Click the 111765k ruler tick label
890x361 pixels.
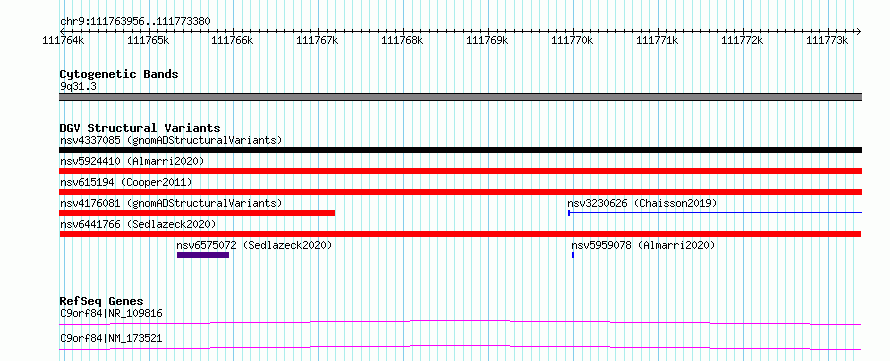point(148,40)
